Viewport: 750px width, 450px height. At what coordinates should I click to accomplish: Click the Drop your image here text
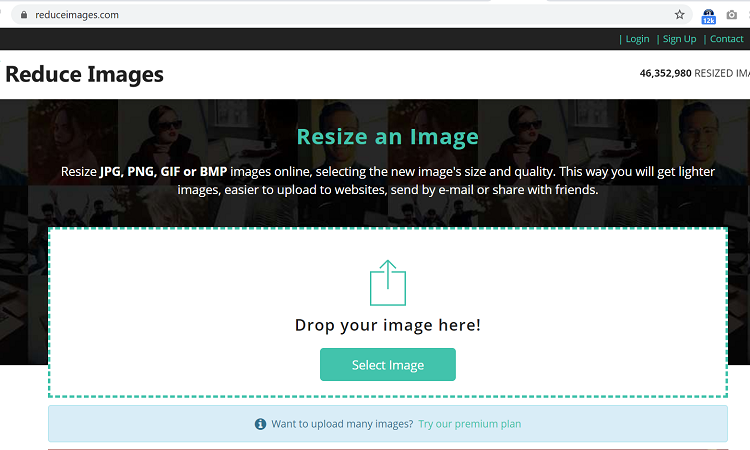tap(388, 325)
